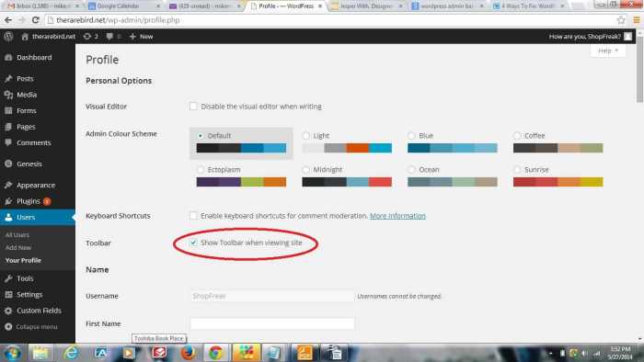
Task: Click the browser Forward arrow
Action: (21, 19)
